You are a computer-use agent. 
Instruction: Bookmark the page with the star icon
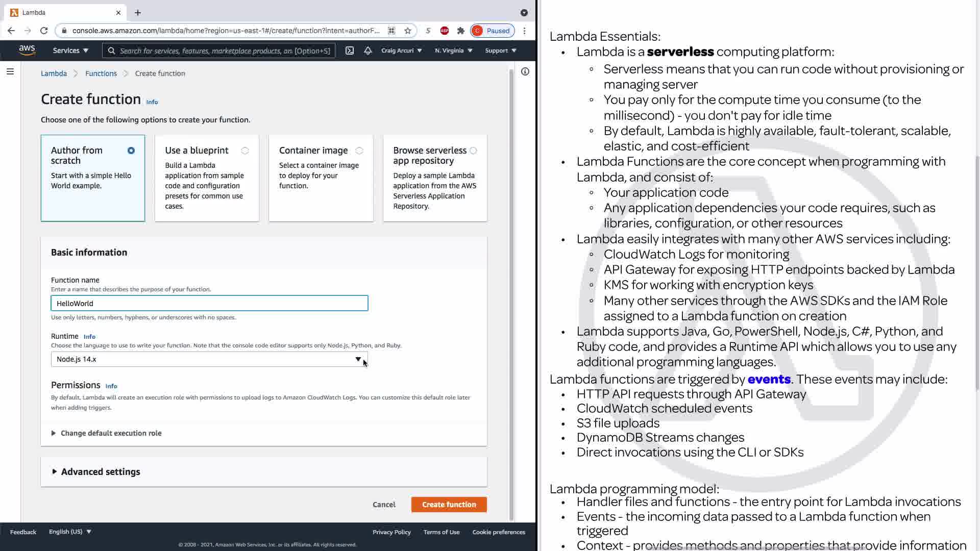[x=407, y=31]
